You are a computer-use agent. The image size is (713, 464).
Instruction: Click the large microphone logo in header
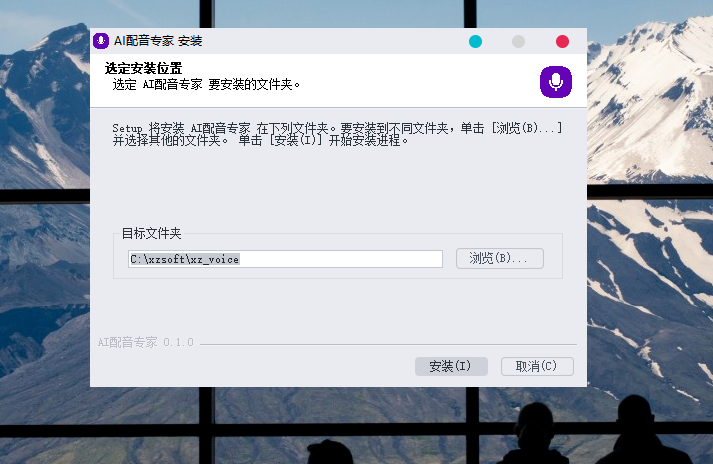tap(556, 82)
